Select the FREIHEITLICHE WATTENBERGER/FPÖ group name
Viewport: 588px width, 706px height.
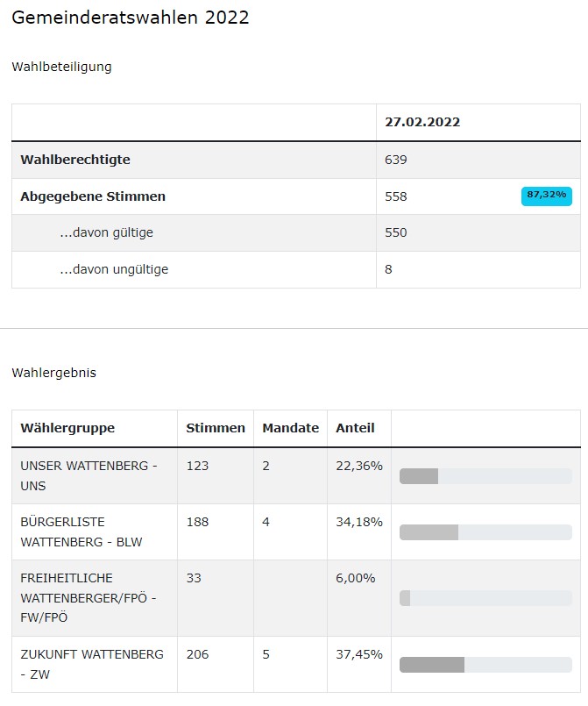(x=89, y=597)
